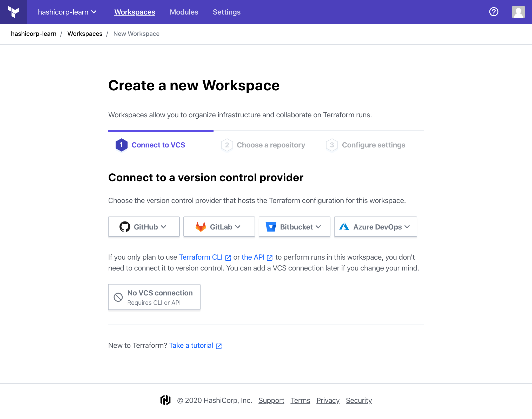Follow the Take a tutorial link
This screenshot has height=419, width=532.
tap(191, 345)
